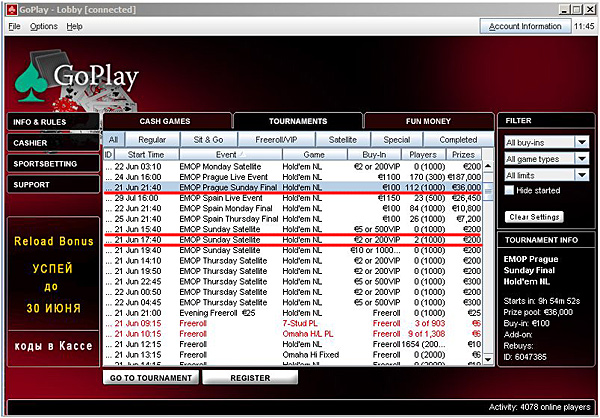Open the All buy-ins dropdown
This screenshot has width=600, height=418.
tap(546, 142)
